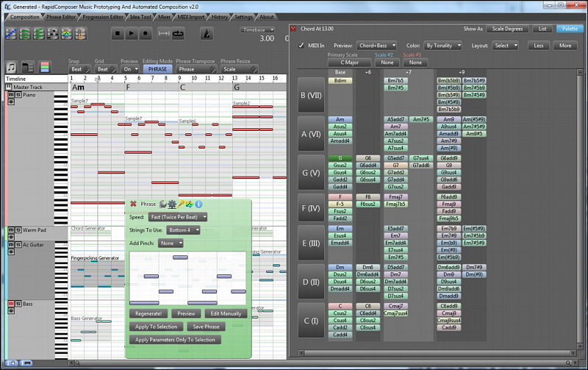Image resolution: width=588 pixels, height=370 pixels.
Task: Click the More button in the chord panel
Action: pos(565,46)
